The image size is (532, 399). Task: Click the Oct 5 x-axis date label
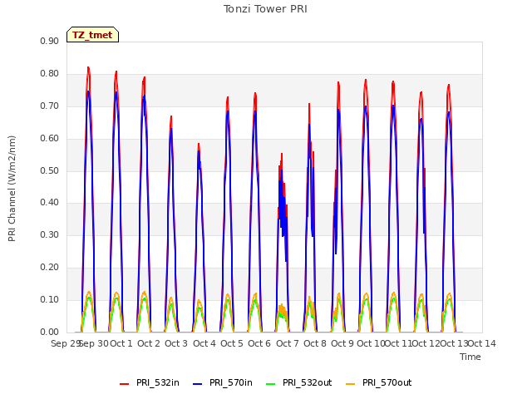pyautogui.click(x=232, y=343)
